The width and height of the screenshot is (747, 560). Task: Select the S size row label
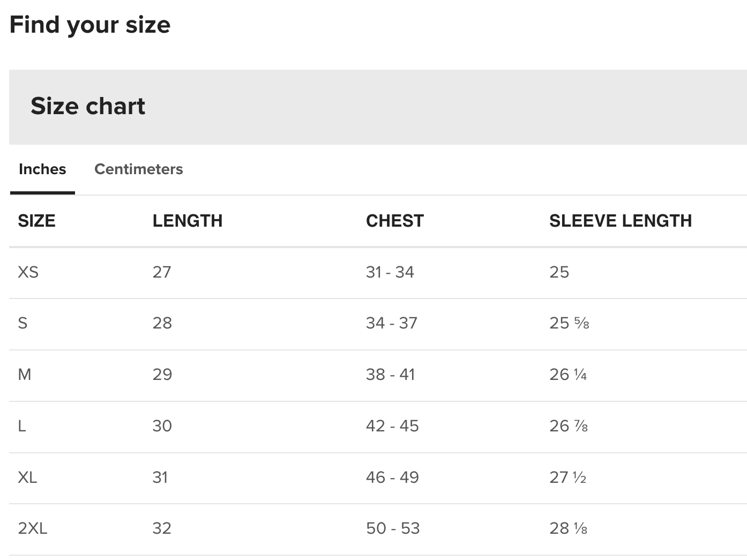23,323
